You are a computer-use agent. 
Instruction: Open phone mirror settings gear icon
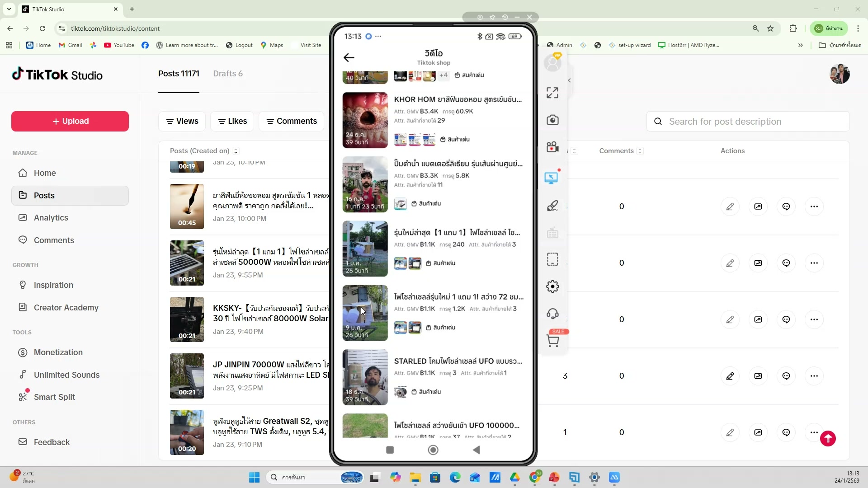pyautogui.click(x=552, y=286)
